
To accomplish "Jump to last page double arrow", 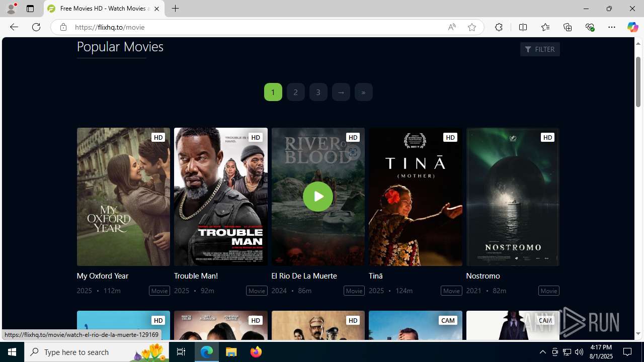I will coord(364,92).
